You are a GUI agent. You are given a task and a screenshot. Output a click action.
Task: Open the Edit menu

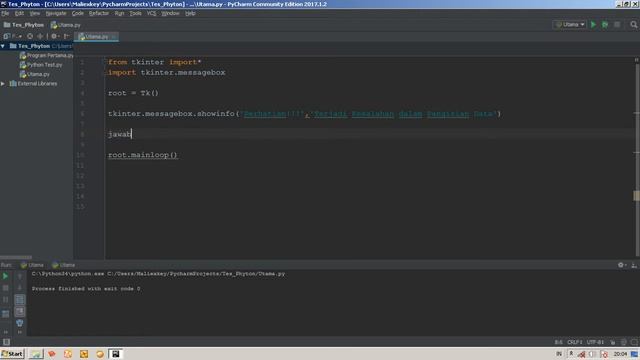coord(19,13)
